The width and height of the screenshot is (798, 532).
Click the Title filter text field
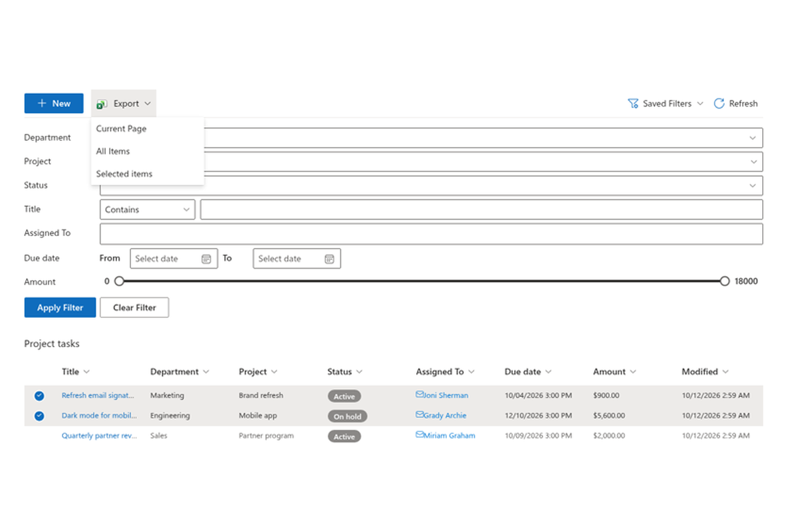(481, 209)
